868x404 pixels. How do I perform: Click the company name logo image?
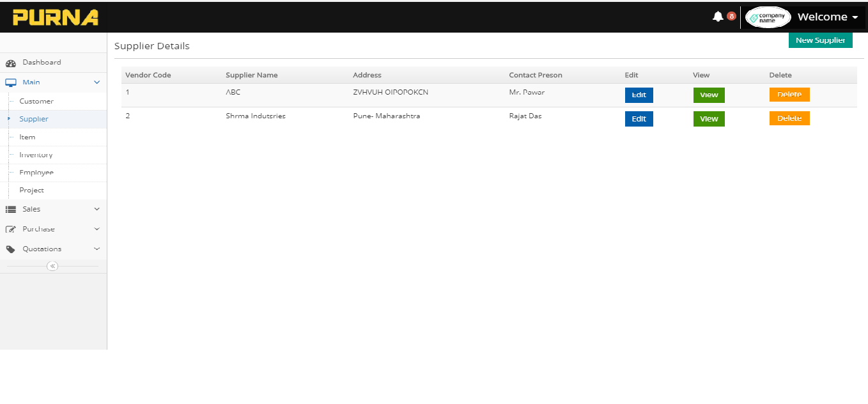pos(768,17)
